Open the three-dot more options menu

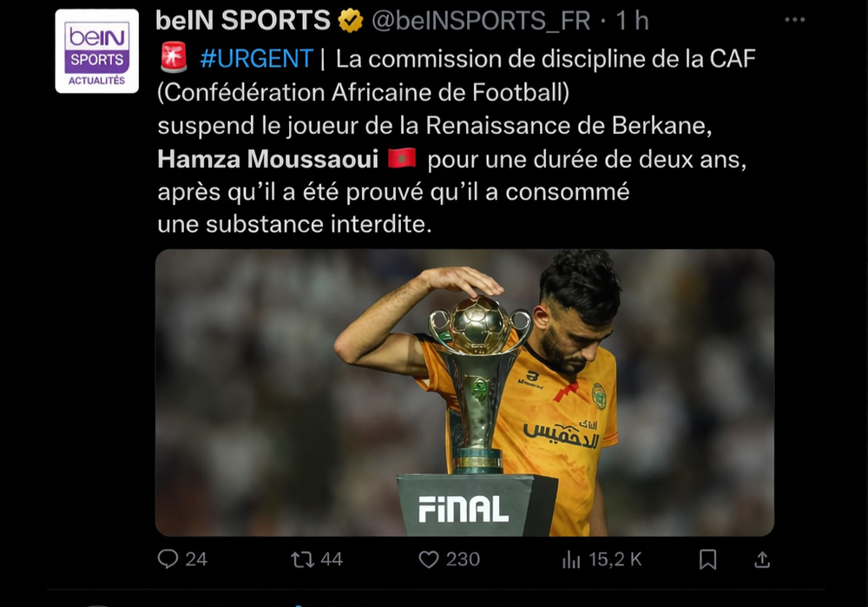tap(794, 20)
